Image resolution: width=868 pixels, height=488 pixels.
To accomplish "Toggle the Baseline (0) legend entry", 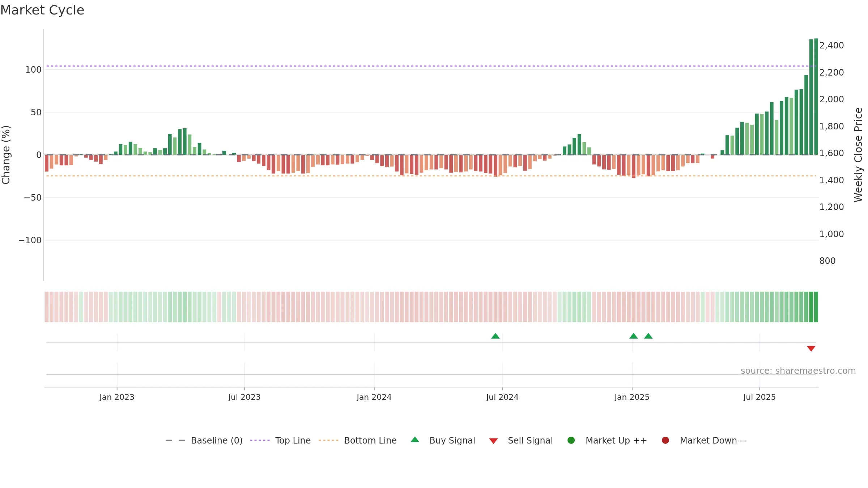I will (204, 440).
